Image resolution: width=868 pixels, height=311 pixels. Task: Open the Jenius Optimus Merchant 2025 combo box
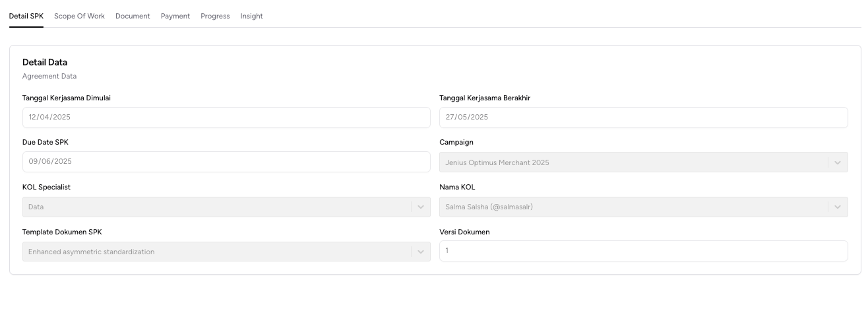coord(633,162)
